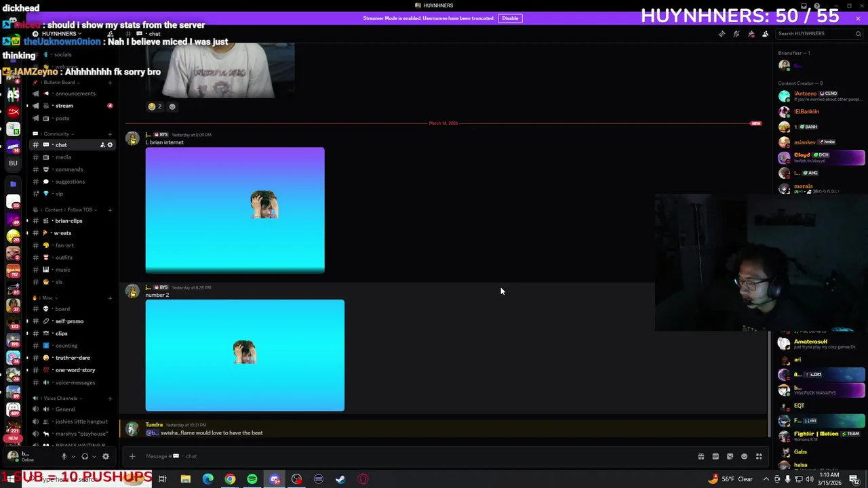The height and width of the screenshot is (488, 868).
Task: Open gift icon in message bar
Action: [x=701, y=457]
